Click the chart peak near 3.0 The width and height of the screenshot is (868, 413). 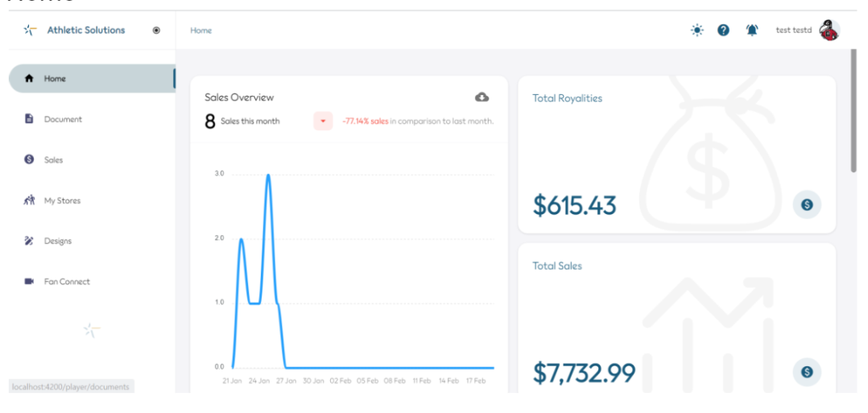pyautogui.click(x=268, y=175)
